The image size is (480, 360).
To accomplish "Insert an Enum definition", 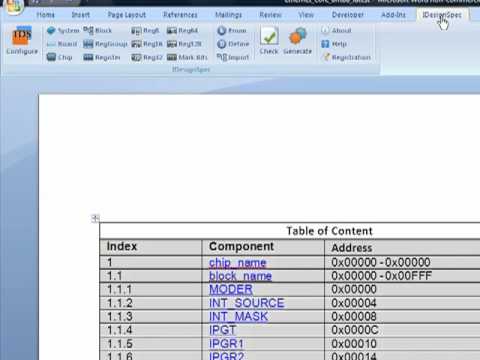I will (232, 31).
